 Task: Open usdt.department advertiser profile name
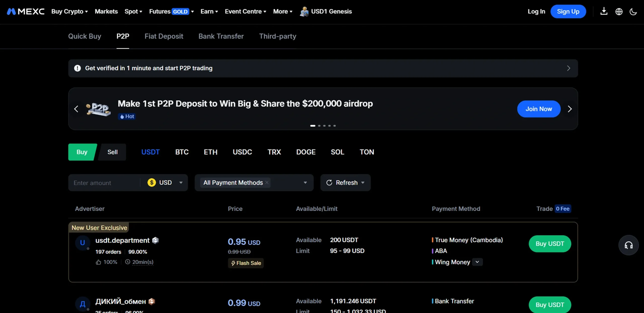(123, 241)
